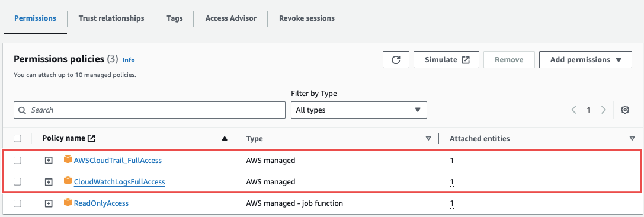Open the ReadOnlyAccess policy link
This screenshot has height=217, width=644.
[x=101, y=203]
